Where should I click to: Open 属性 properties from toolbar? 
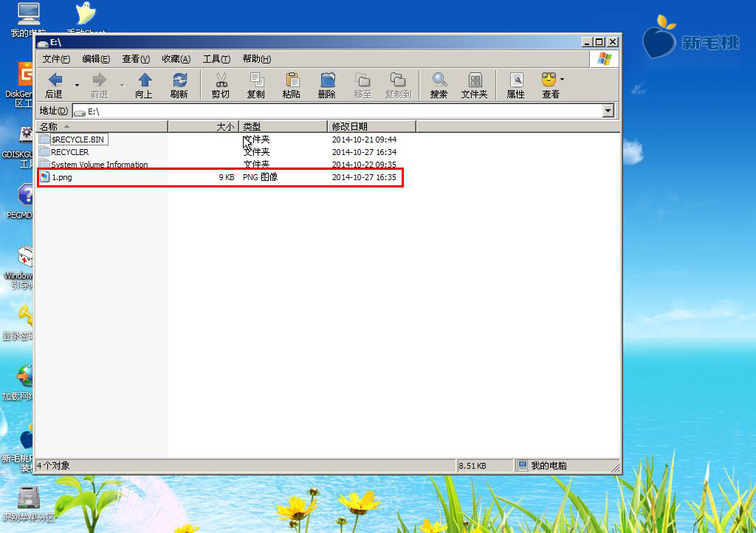516,86
